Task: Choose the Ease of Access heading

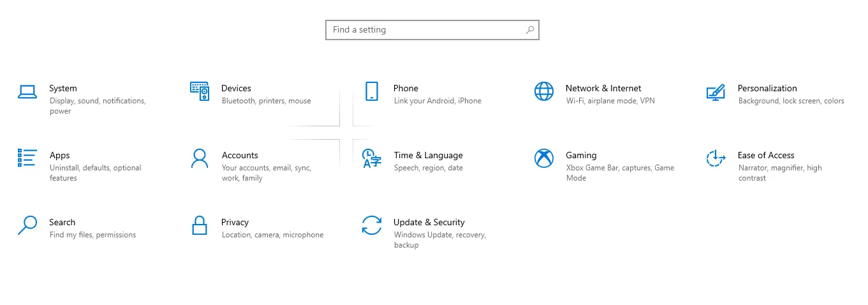Action: point(766,155)
